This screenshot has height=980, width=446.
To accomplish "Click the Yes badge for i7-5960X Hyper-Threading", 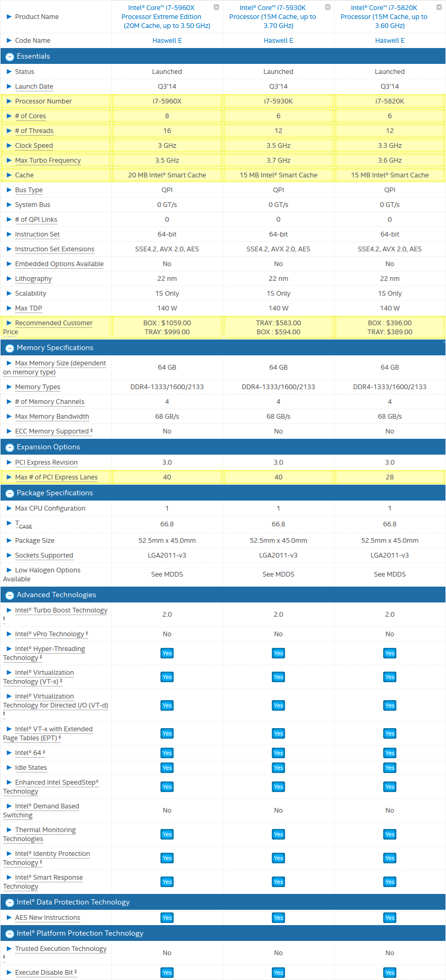I will coord(167,654).
